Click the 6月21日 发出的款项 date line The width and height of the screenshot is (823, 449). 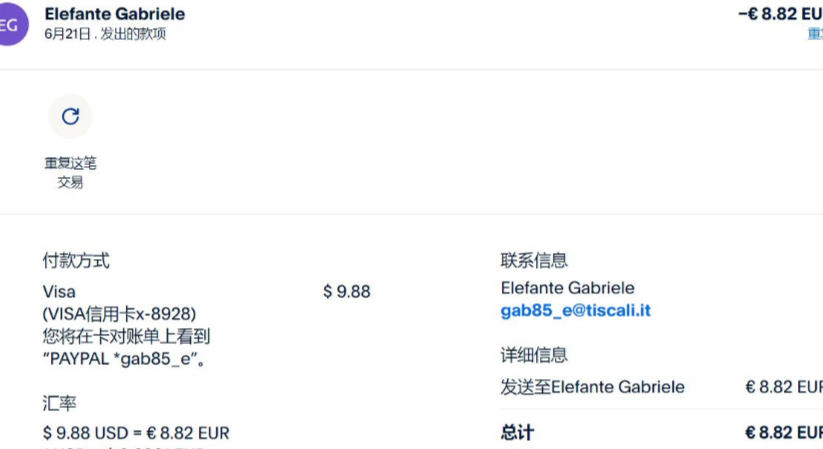[x=105, y=34]
